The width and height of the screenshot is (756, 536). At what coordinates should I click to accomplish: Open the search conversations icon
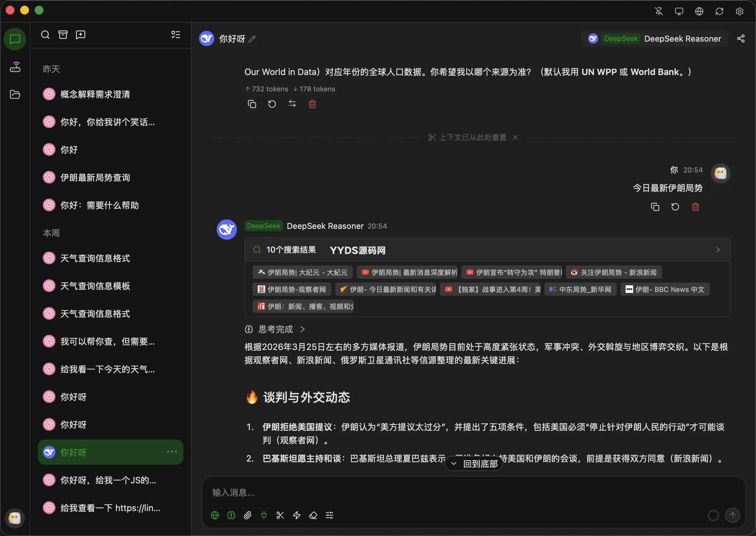[45, 35]
